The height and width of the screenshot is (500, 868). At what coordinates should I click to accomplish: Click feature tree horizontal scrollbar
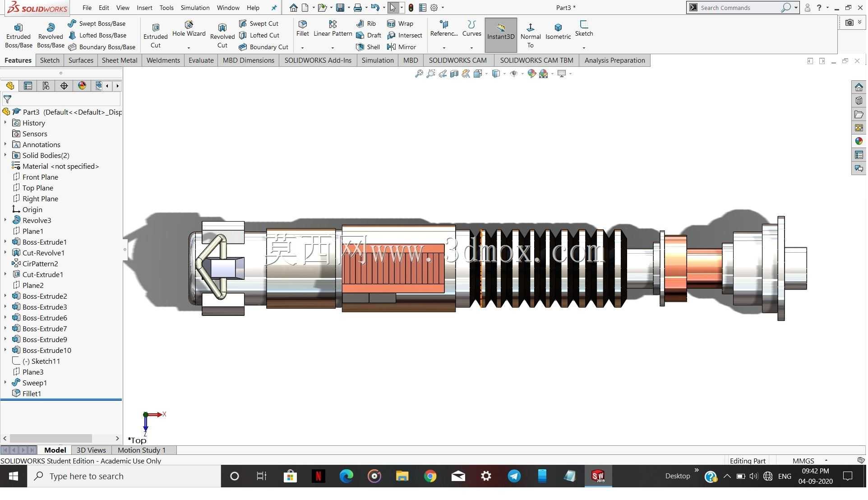tap(51, 438)
